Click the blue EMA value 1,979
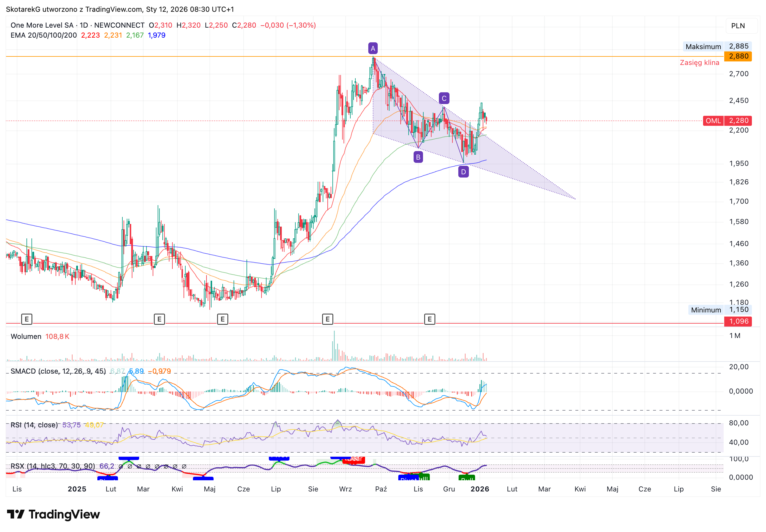 click(157, 35)
